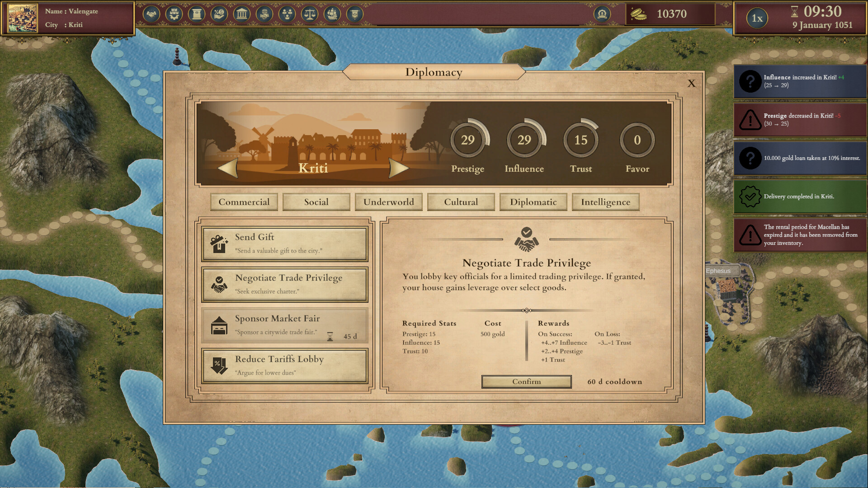Confirm the Negotiate Trade Privilege action

pyautogui.click(x=526, y=382)
